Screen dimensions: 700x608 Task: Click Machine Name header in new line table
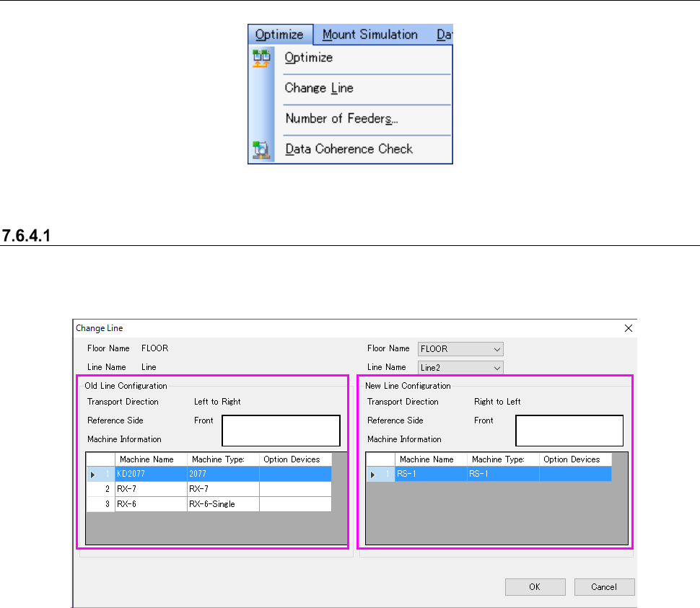click(431, 459)
